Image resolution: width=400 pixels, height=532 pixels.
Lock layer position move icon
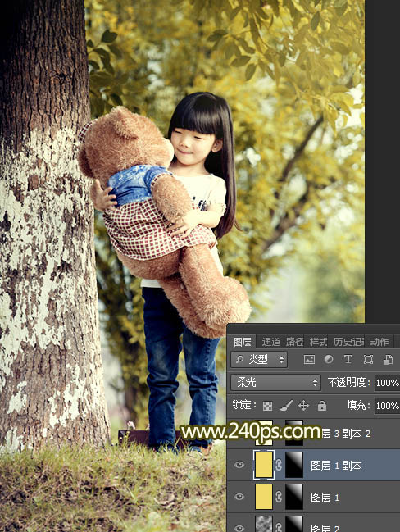tap(303, 406)
